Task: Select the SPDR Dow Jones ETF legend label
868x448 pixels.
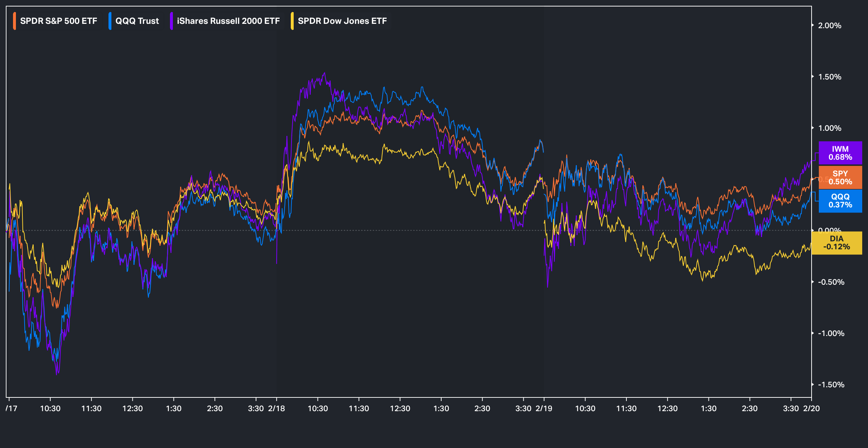Action: [x=342, y=21]
